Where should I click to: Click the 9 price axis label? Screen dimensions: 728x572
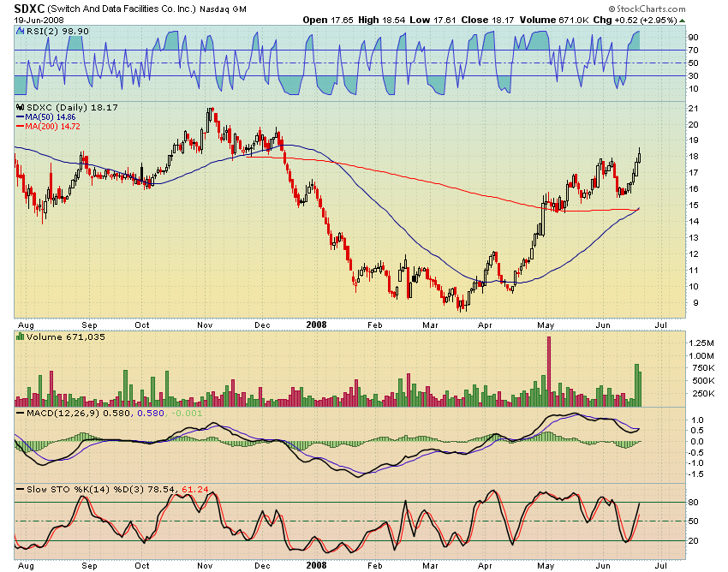pos(695,303)
